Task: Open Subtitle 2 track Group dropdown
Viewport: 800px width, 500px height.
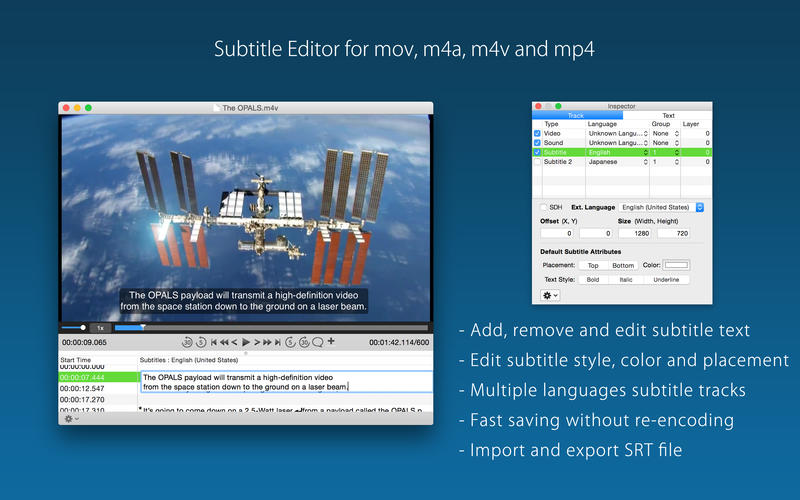Action: [665, 162]
